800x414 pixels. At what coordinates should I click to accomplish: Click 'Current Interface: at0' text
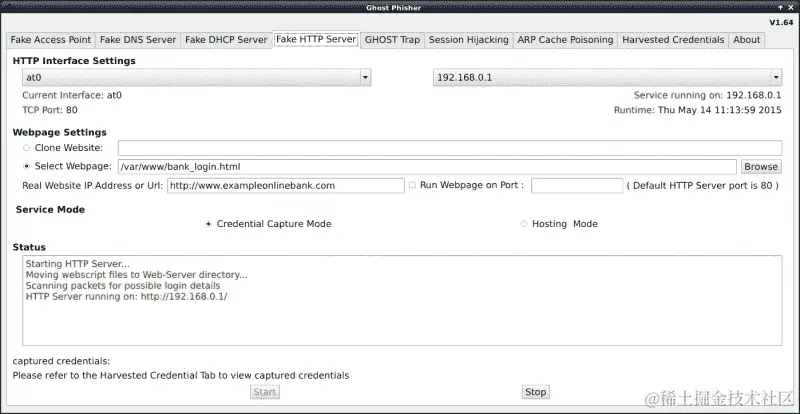click(72, 95)
